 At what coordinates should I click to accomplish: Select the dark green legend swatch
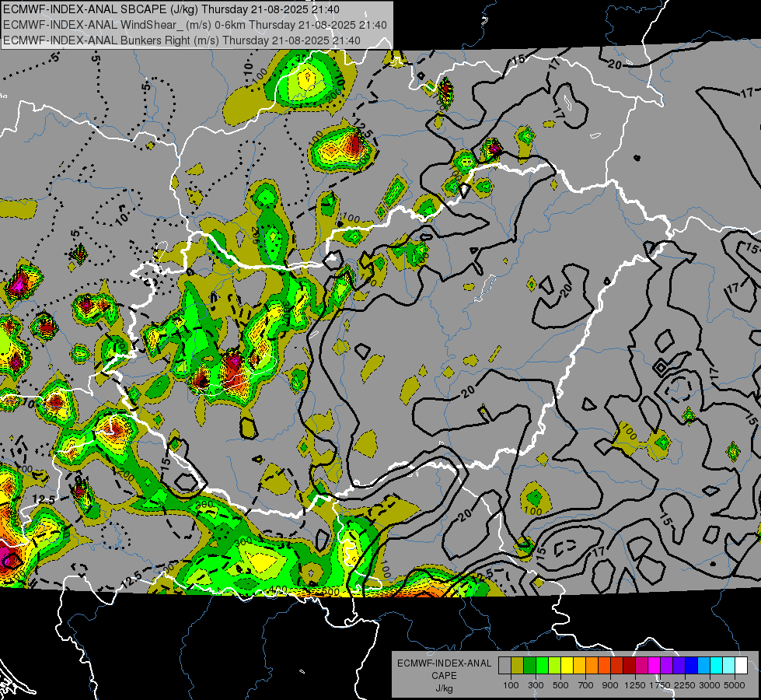[529, 665]
